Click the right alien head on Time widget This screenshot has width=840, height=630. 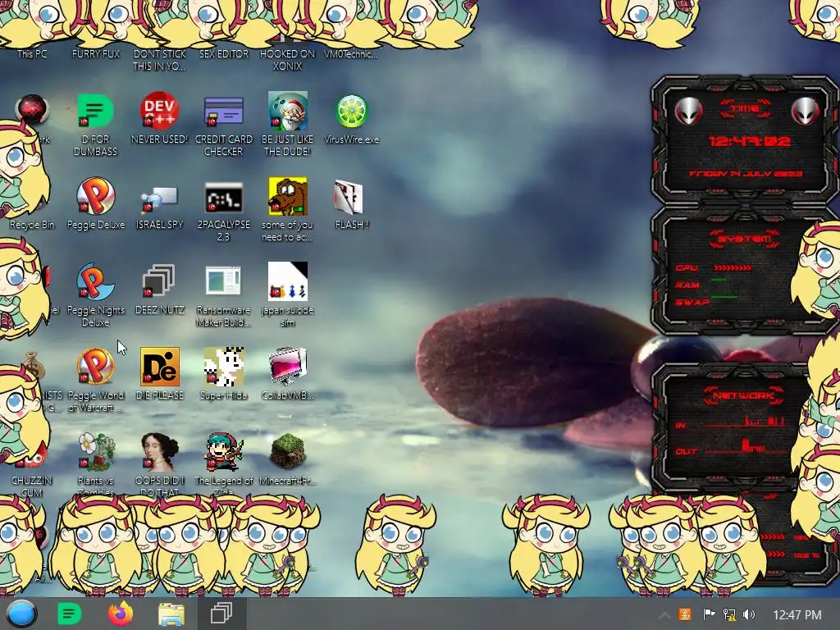coord(806,111)
